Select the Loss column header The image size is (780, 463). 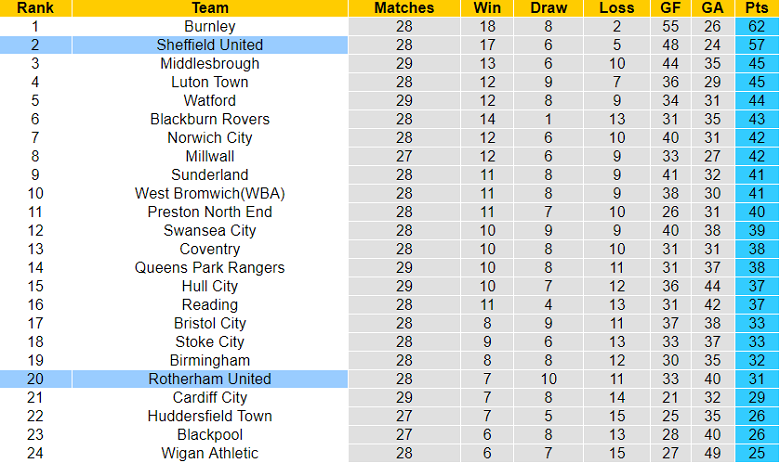click(617, 8)
